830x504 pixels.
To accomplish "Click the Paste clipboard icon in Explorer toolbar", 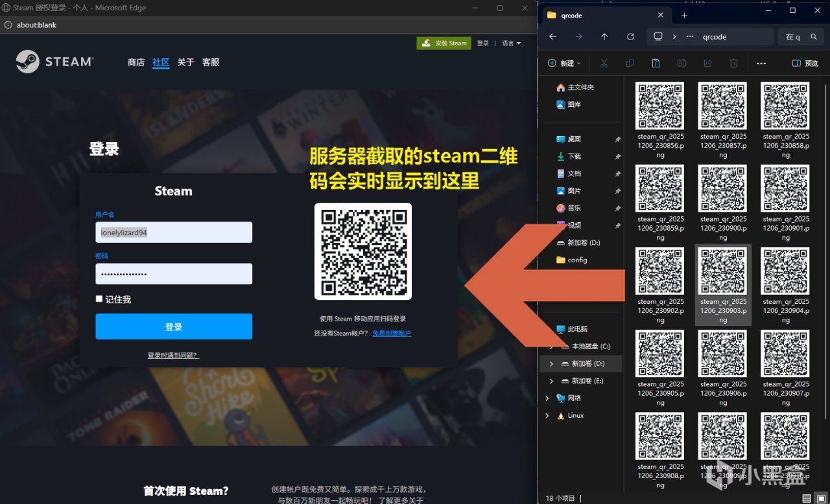I will click(x=656, y=63).
